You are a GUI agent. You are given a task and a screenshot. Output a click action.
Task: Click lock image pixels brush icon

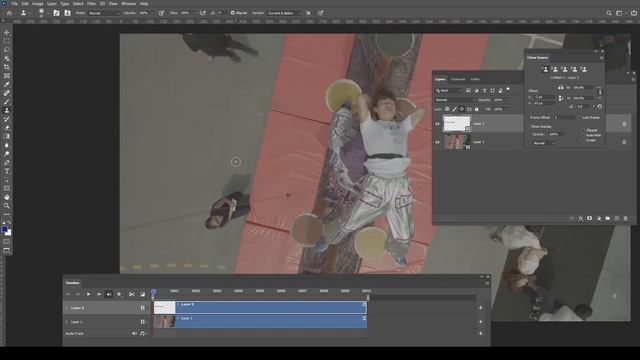454,109
